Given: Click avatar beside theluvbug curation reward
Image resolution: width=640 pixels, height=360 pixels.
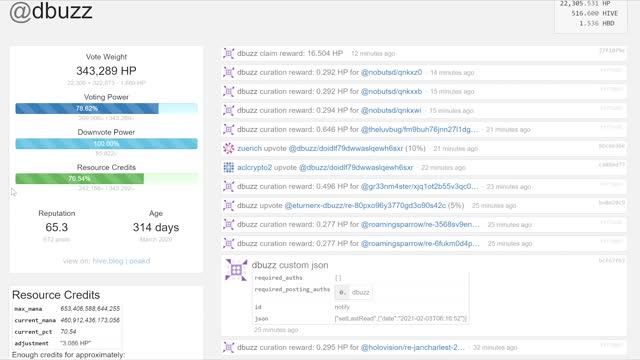Looking at the screenshot, I should [x=229, y=129].
